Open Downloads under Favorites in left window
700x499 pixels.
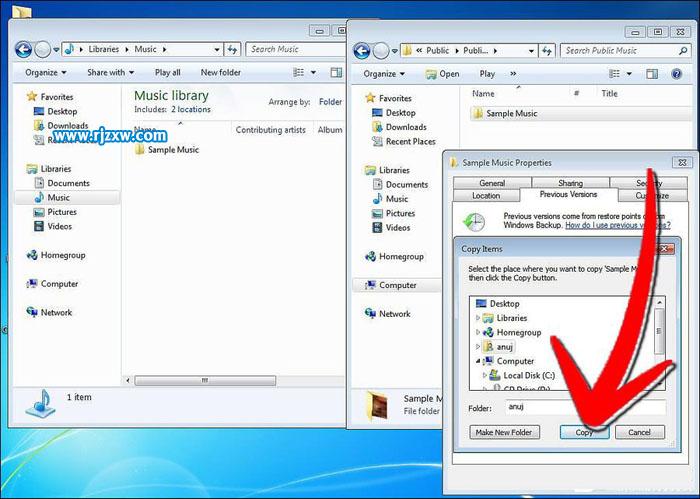(x=68, y=126)
